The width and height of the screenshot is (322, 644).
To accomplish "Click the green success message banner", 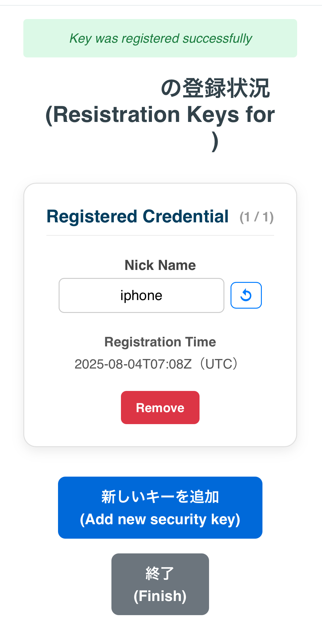I will (x=160, y=38).
